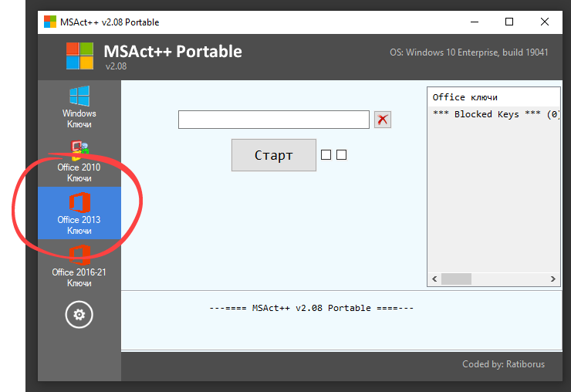The height and width of the screenshot is (392, 571).
Task: Maximize the MSAct++ window
Action: click(x=509, y=22)
